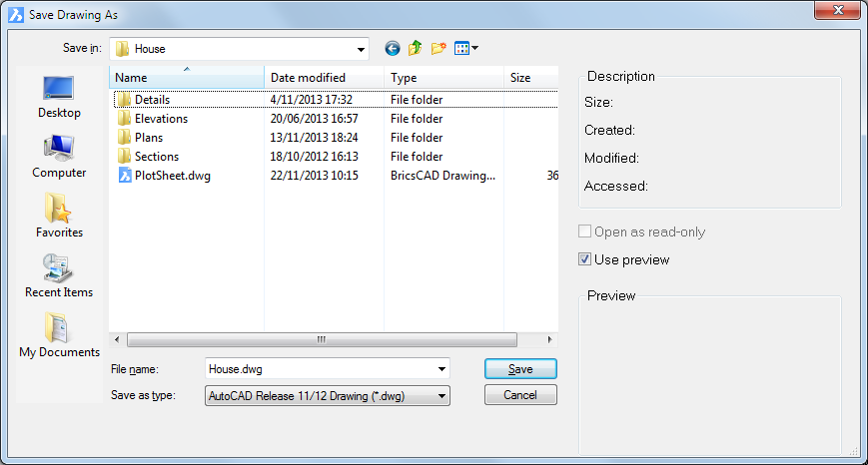Viewport: 868px width, 465px height.
Task: Sort by the Date modified column header
Action: (323, 78)
